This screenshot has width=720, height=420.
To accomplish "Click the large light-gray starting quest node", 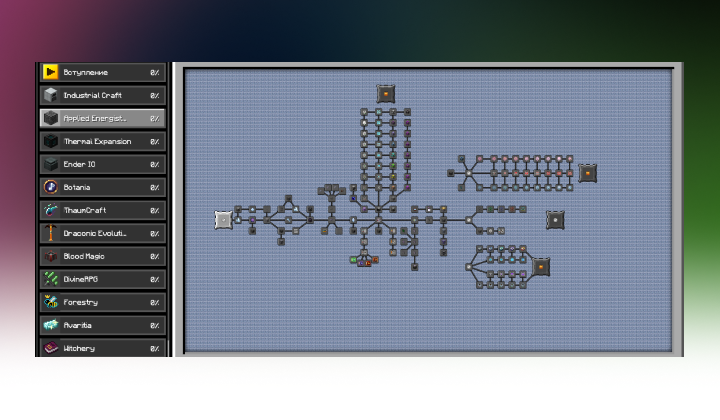I will (x=223, y=220).
